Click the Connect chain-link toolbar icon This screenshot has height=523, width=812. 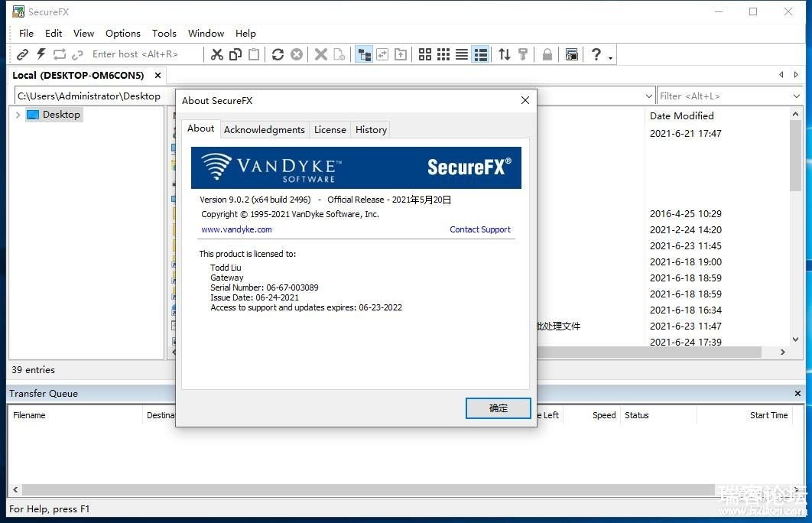(x=22, y=54)
